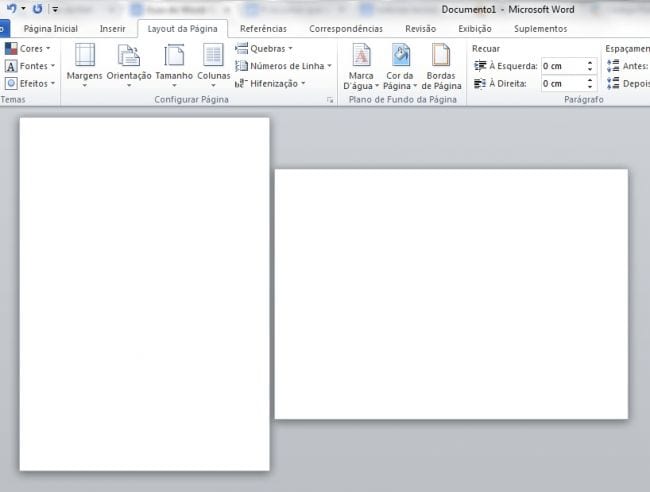650x492 pixels.
Task: Open the Referências tab
Action: pos(263,29)
